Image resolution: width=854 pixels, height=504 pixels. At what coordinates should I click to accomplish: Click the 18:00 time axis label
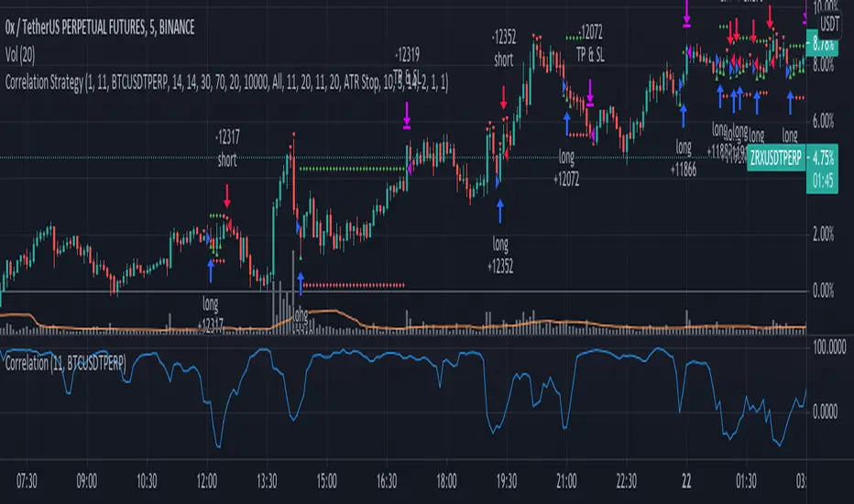446,482
